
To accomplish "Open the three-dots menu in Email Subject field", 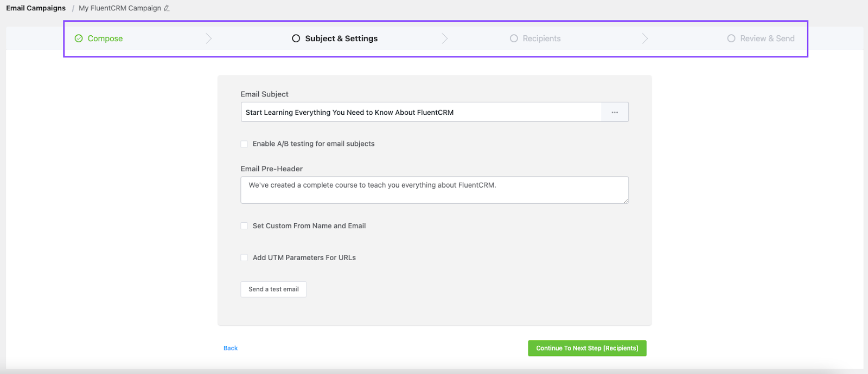I will (615, 112).
